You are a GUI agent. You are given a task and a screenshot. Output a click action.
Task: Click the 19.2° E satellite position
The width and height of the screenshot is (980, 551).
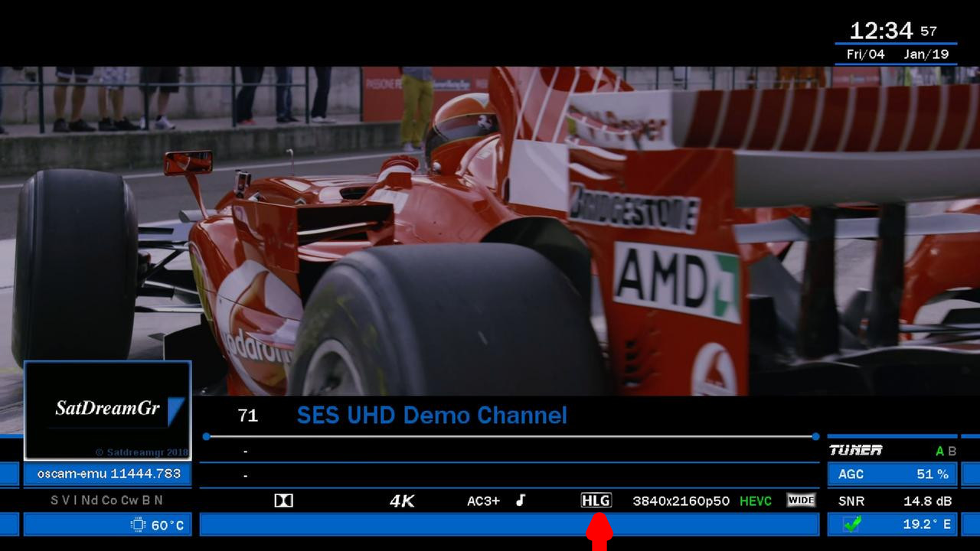(927, 524)
